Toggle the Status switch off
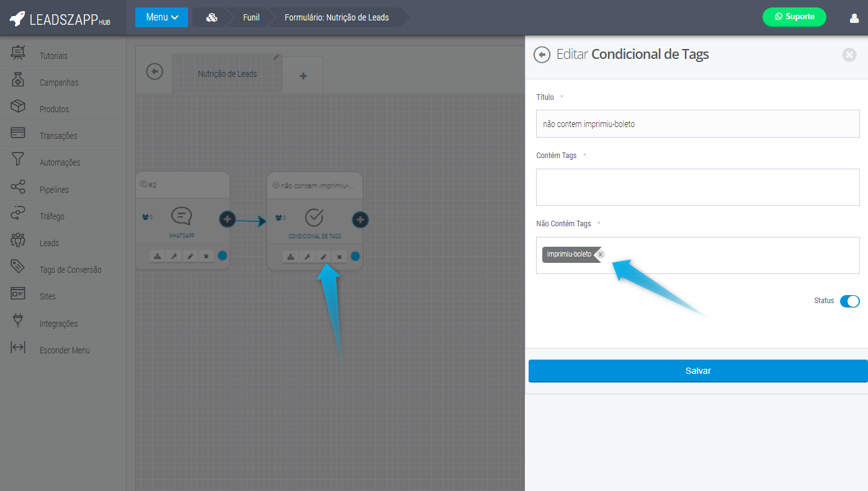Image resolution: width=868 pixels, height=491 pixels. (x=849, y=301)
